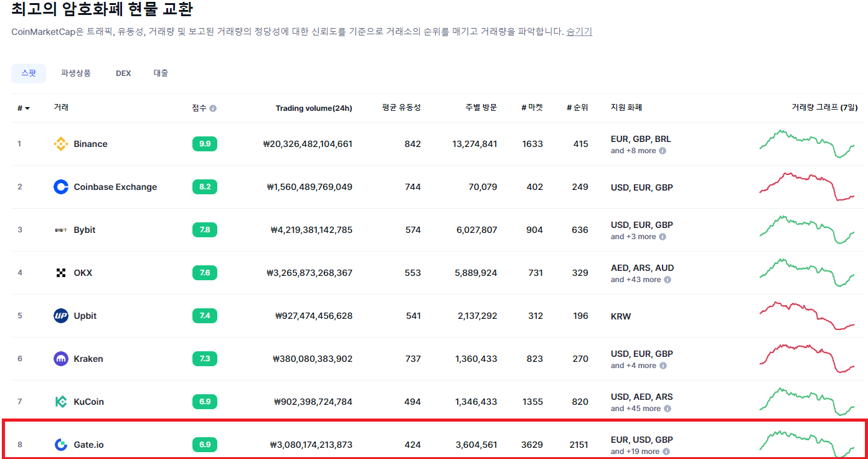The width and height of the screenshot is (868, 459).
Task: Click the OKX logo icon
Action: tap(61, 273)
